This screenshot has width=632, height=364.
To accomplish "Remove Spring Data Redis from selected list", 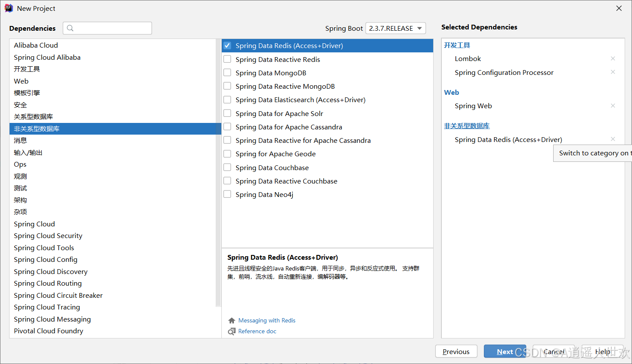I will 613,139.
